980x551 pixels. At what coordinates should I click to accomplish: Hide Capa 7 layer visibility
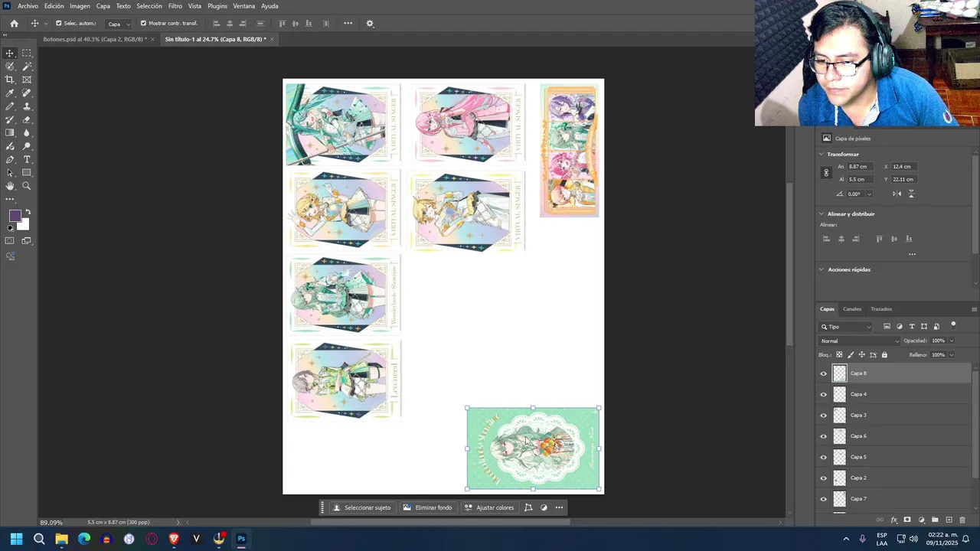coord(824,499)
